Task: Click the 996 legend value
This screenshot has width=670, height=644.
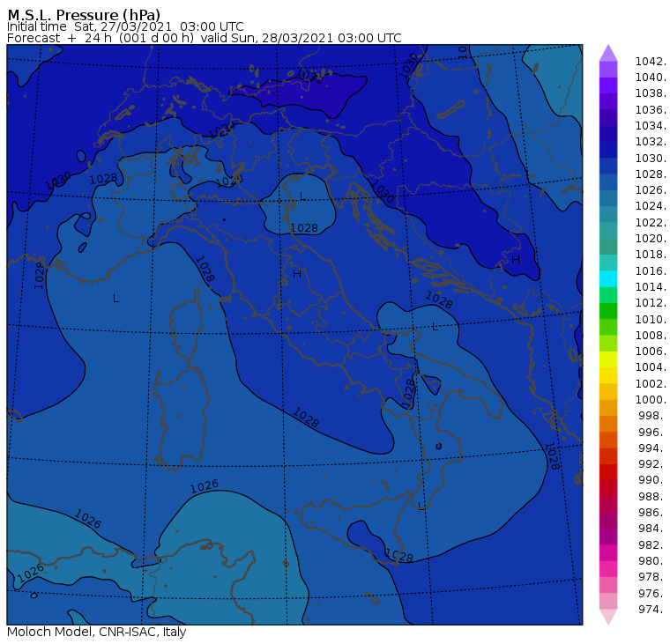Action: point(651,432)
